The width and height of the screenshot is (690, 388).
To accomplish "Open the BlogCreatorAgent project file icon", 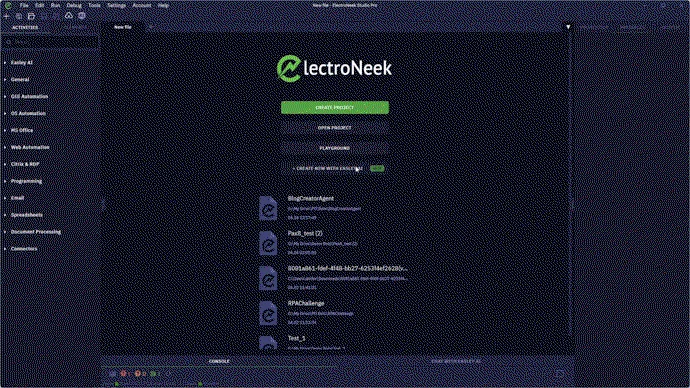I will coord(268,208).
